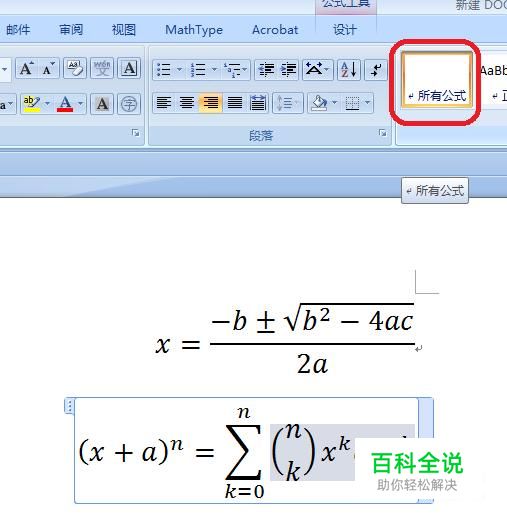Apply multilevel list formatting
The width and height of the screenshot is (507, 524).
232,70
